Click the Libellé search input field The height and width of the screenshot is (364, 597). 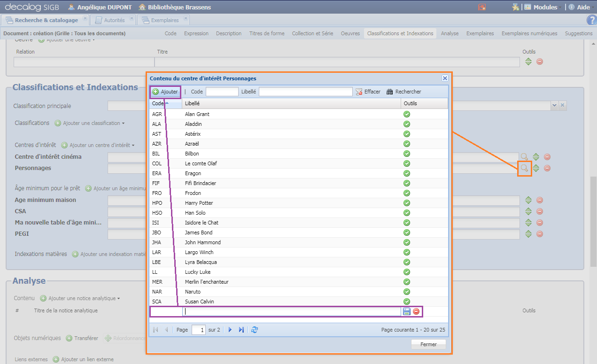coord(305,92)
